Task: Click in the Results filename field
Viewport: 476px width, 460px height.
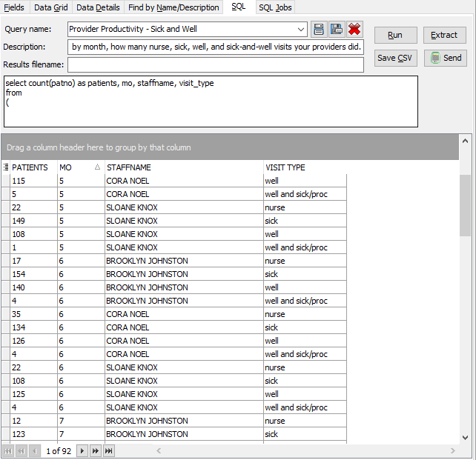Action: (215, 64)
